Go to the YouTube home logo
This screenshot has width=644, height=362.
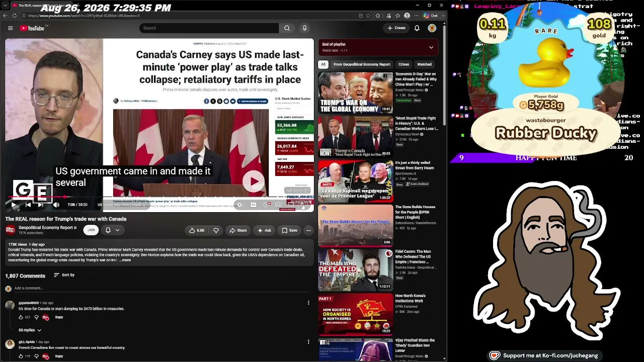coord(33,28)
